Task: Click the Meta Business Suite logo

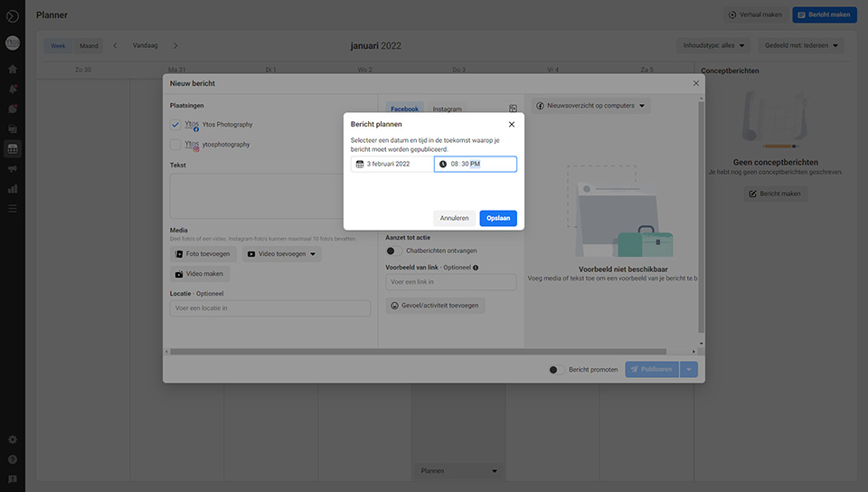Action: point(12,16)
